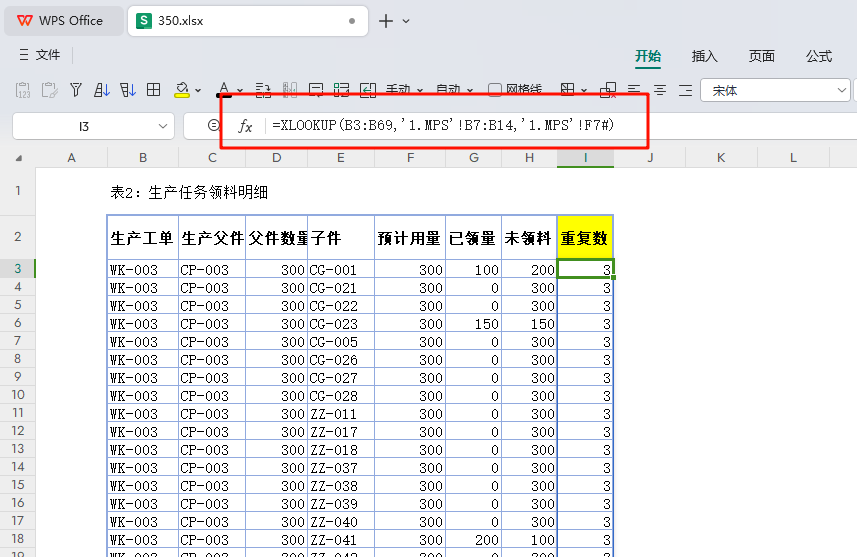
Task: Select cell containing ZZ-011
Action: coord(341,414)
